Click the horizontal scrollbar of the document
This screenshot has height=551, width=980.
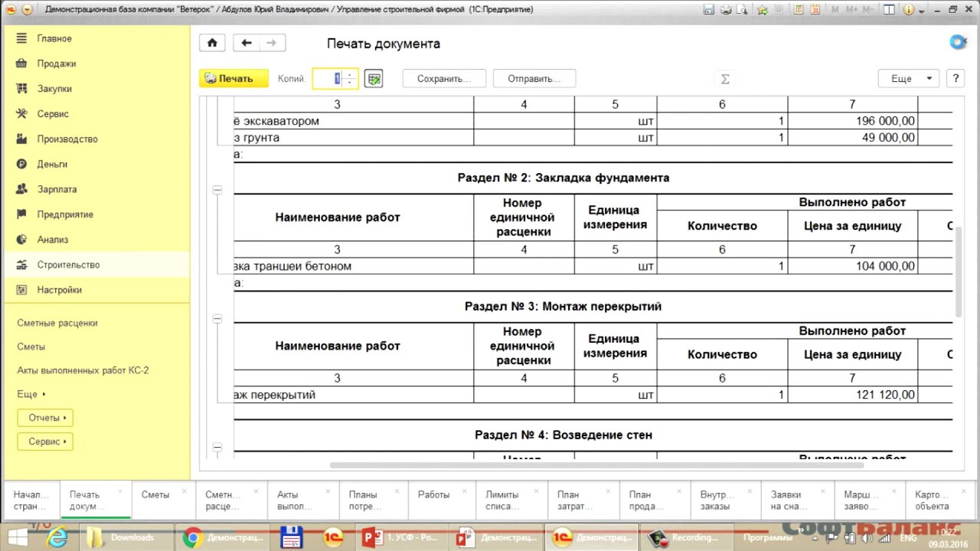coord(597,465)
